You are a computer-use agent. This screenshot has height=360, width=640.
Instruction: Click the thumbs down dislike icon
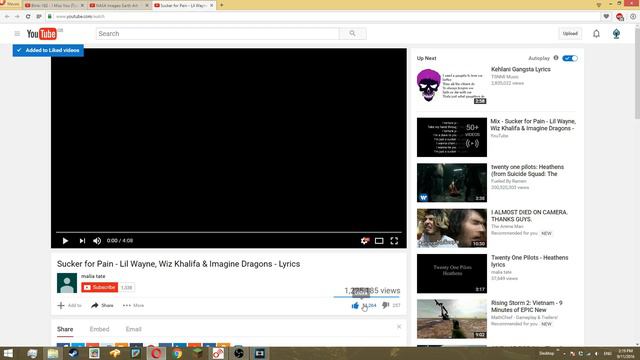click(x=385, y=305)
